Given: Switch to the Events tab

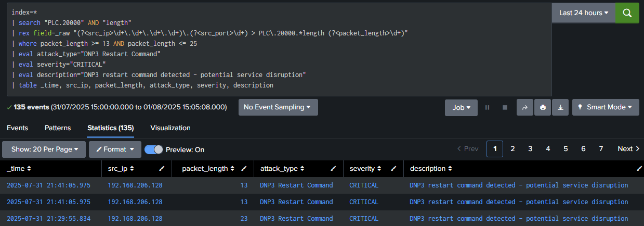Looking at the screenshot, I should coord(17,128).
